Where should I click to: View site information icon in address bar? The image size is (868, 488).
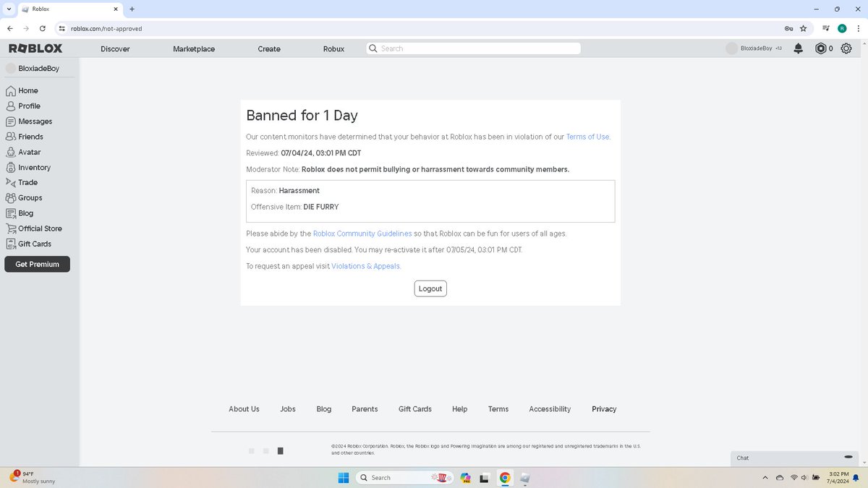pyautogui.click(x=62, y=28)
